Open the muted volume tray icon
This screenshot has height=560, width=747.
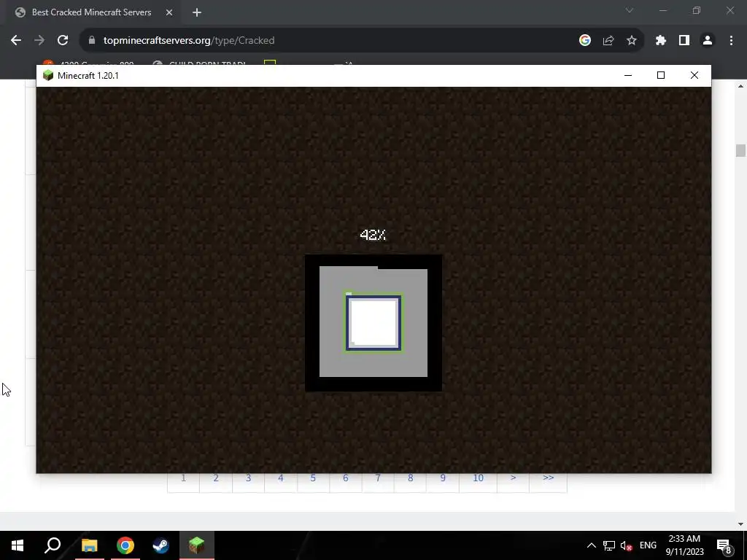(x=626, y=545)
